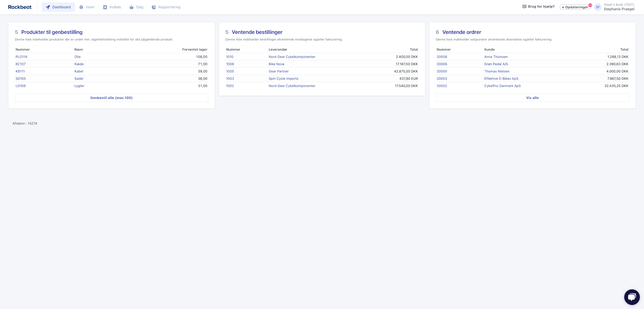
Task: Open the Ventende ordrer heading
Action: point(462,32)
